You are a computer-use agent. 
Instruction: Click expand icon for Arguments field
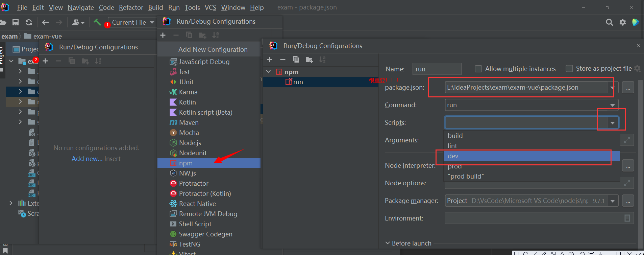(627, 140)
